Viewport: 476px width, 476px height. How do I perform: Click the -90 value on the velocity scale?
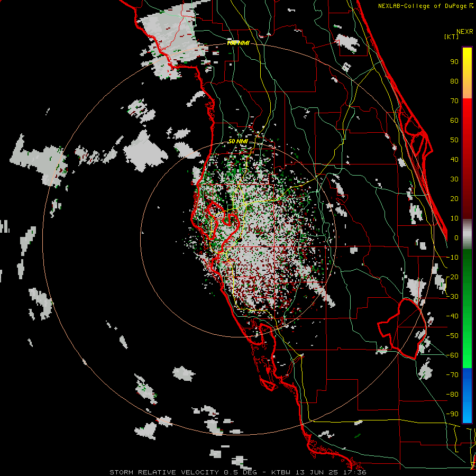[x=452, y=414]
